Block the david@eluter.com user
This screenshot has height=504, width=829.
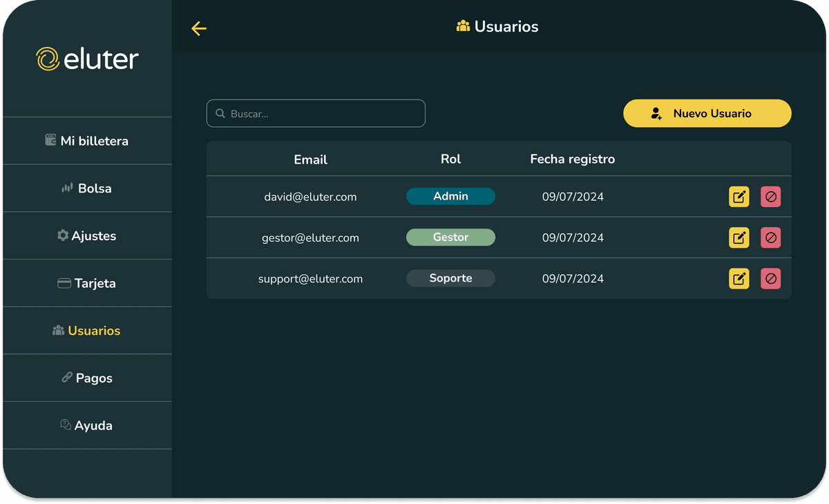771,197
